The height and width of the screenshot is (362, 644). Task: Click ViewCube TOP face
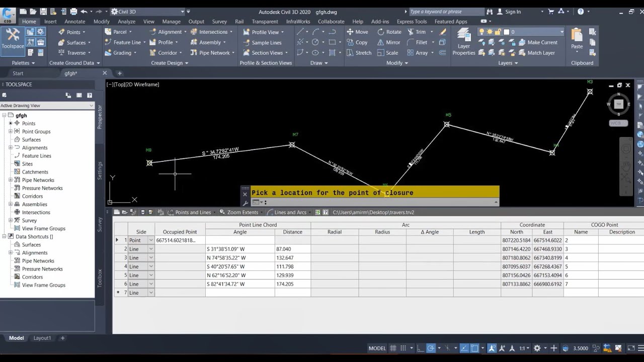click(x=618, y=104)
